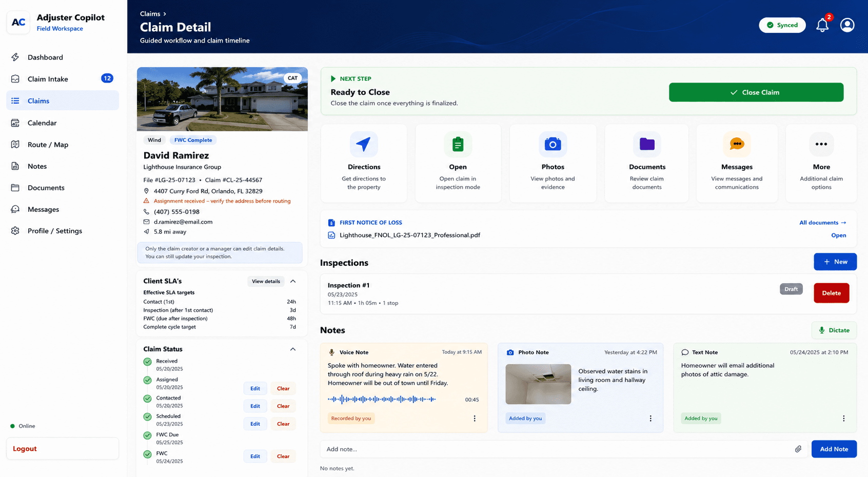
Task: Click the Add Note button
Action: (x=834, y=449)
